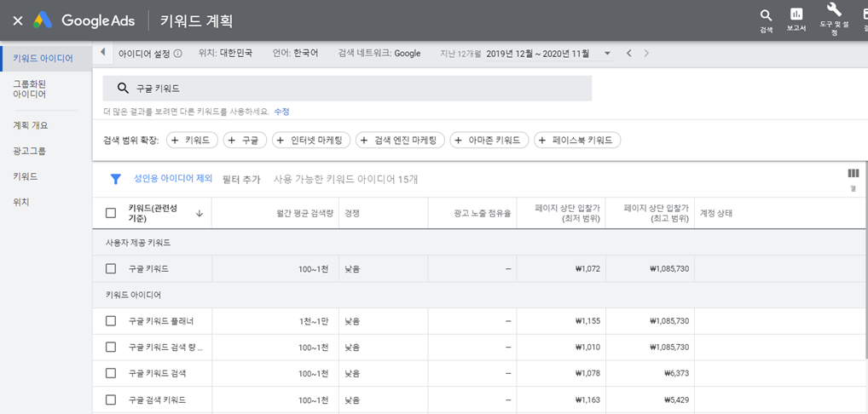This screenshot has width=868, height=414.
Task: Check the 구글 검색 키워드 row checkbox
Action: pos(111,400)
